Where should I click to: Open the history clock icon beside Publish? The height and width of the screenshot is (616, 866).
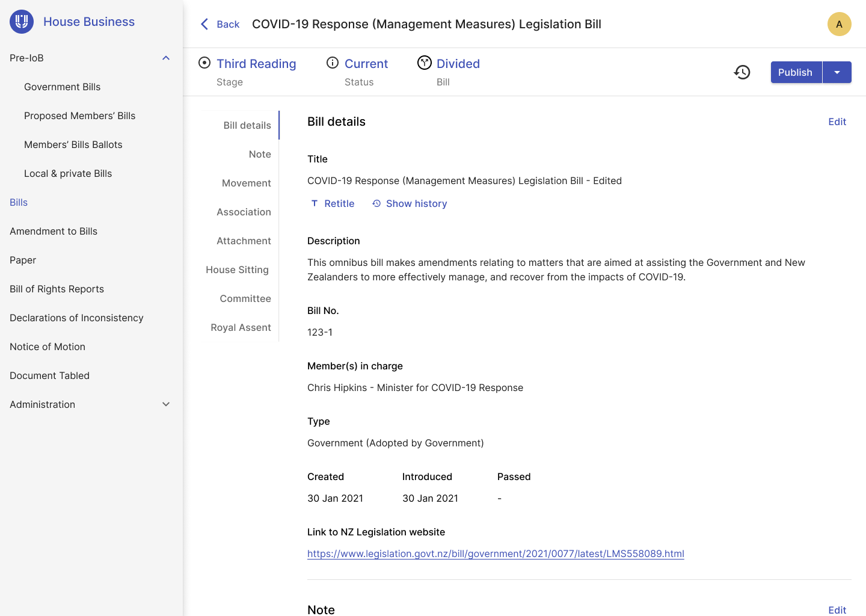coord(742,72)
